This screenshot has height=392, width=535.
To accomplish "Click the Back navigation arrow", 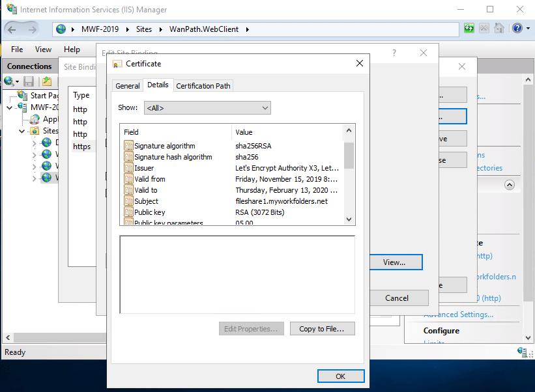I will tap(14, 29).
